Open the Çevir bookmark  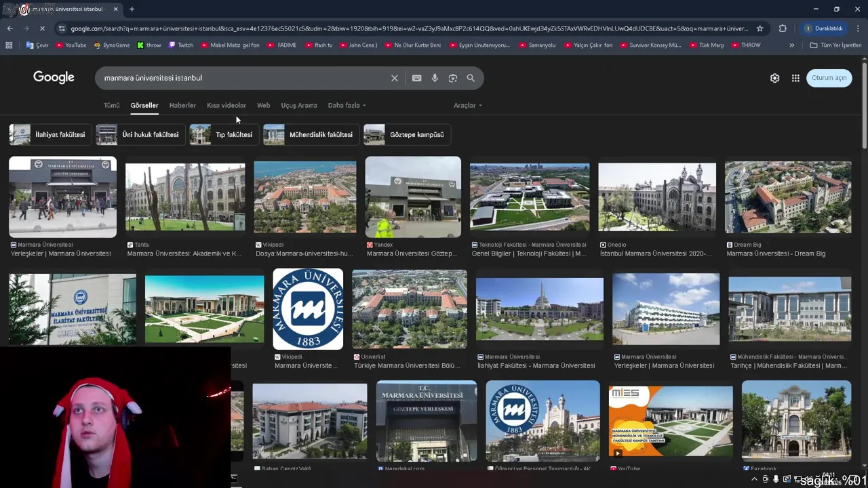point(37,45)
